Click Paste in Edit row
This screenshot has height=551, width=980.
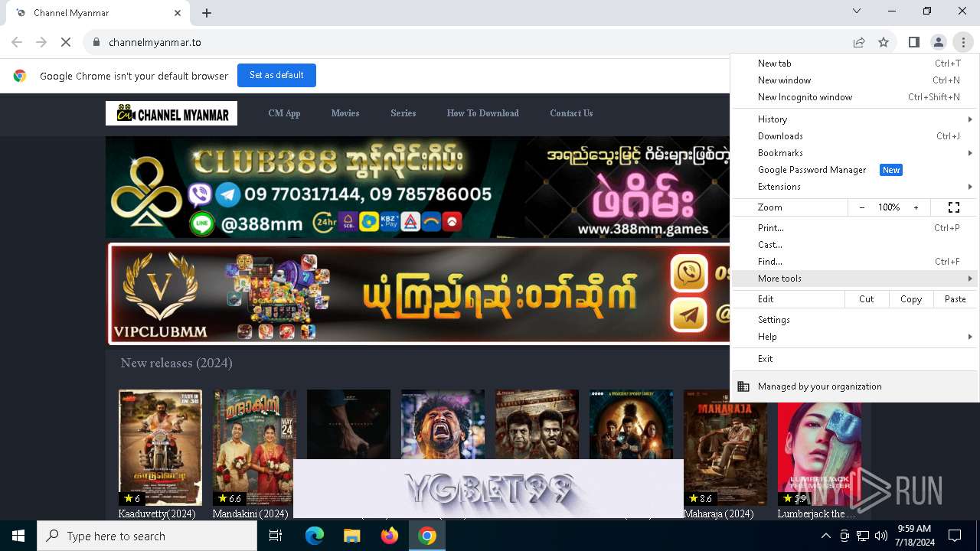pos(955,299)
